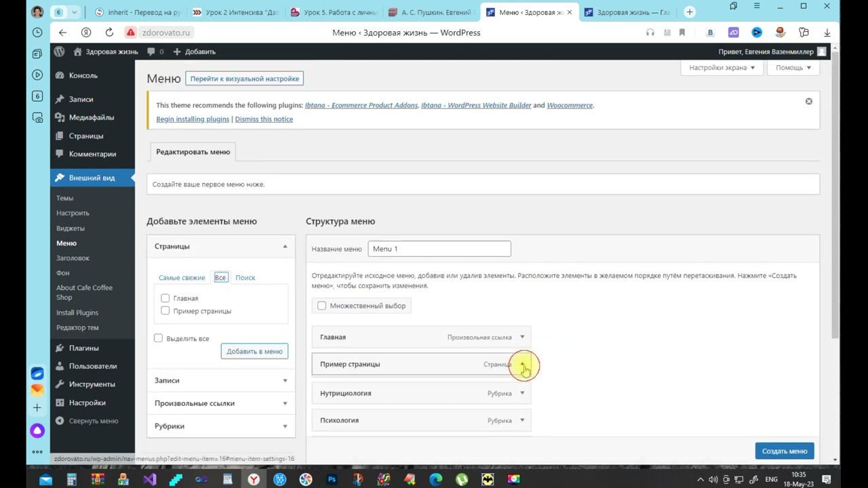Dismiss the plugin recommendation notice with X
868x488 pixels.
tap(808, 101)
